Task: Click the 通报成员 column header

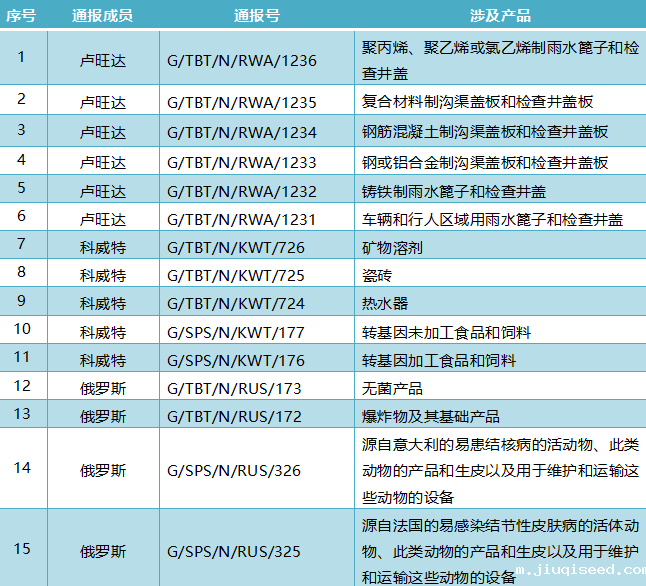Action: click(x=103, y=16)
